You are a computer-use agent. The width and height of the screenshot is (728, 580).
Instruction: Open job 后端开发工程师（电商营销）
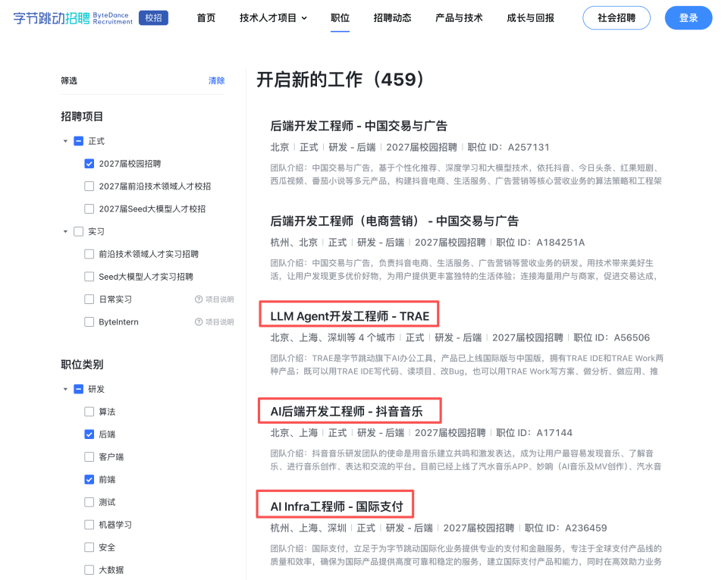tap(394, 221)
